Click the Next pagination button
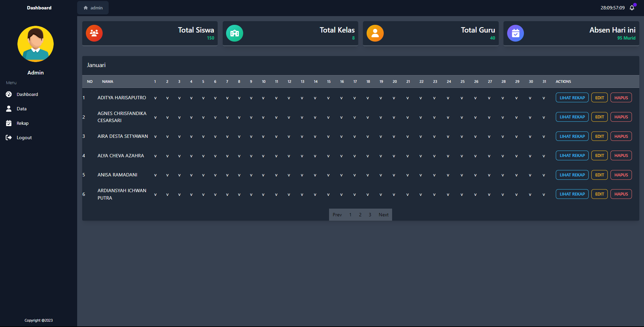Screen dimensions: 644x327 [383, 215]
